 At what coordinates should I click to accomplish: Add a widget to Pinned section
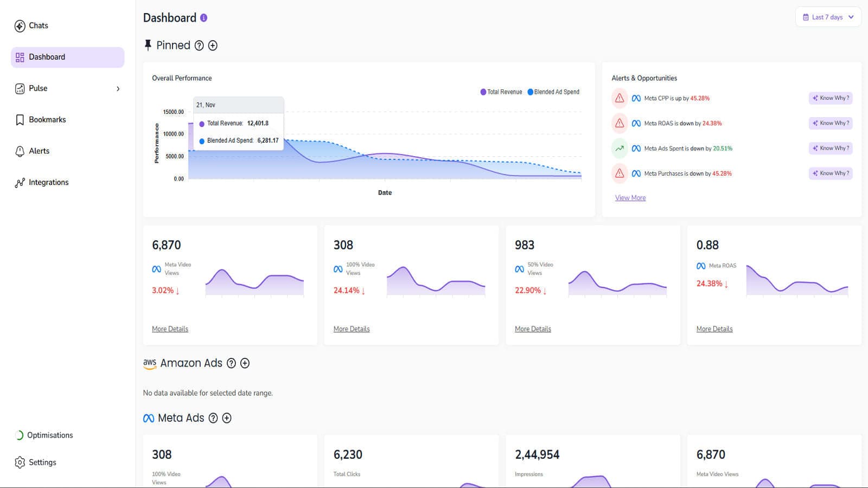(213, 46)
